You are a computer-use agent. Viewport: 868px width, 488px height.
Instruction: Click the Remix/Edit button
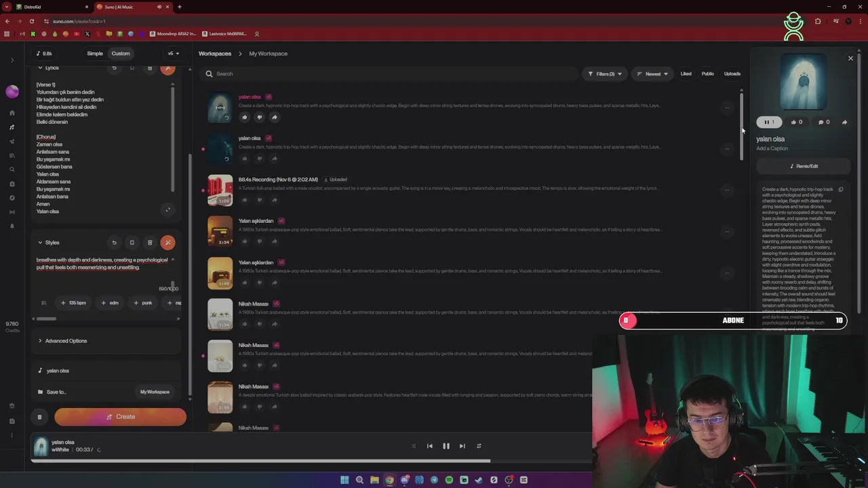point(804,166)
